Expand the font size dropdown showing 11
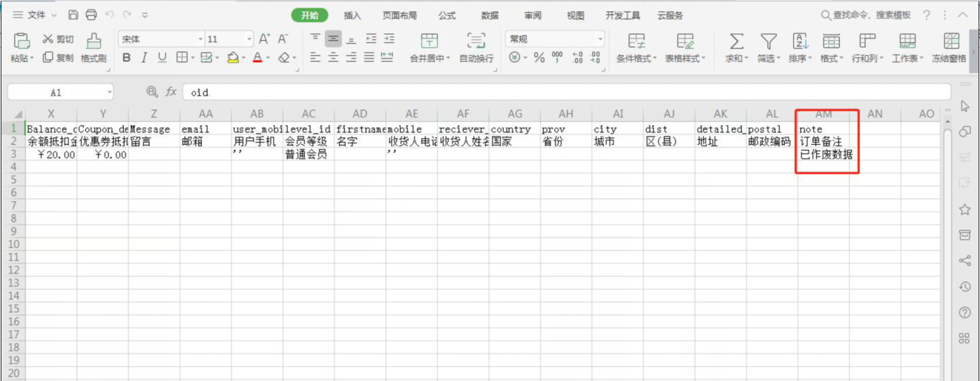This screenshot has height=381, width=980. [249, 39]
